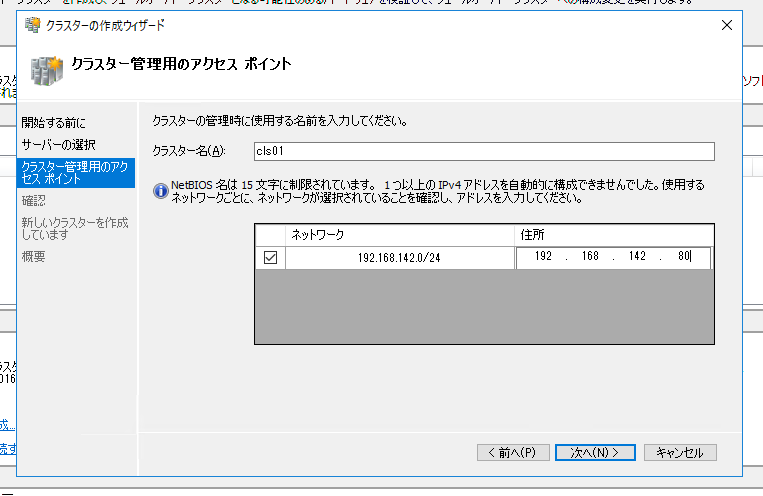Click the 住所 column header
This screenshot has width=763, height=496.
pos(614,235)
